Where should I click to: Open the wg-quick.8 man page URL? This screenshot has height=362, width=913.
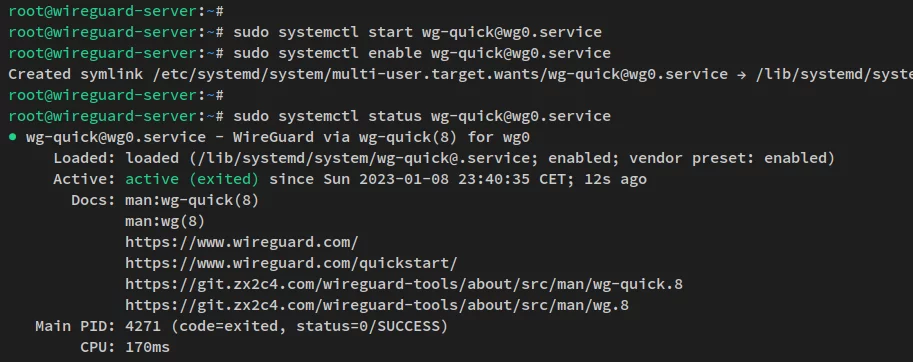[x=404, y=284]
